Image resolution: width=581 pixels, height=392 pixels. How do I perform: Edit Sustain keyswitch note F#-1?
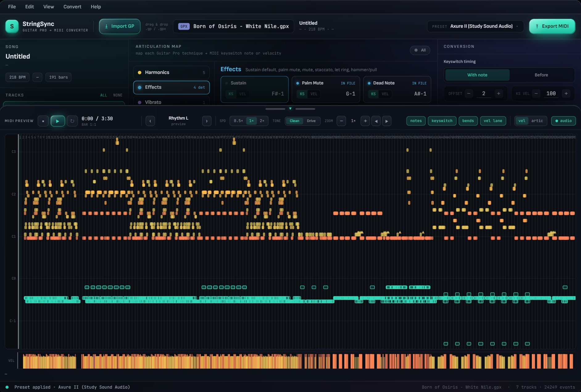click(278, 94)
